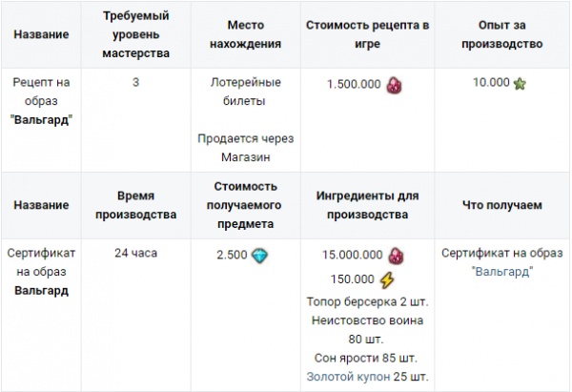Click the 'Рецепт на образ Вальгард' cell
572x392 pixels.
(x=41, y=120)
